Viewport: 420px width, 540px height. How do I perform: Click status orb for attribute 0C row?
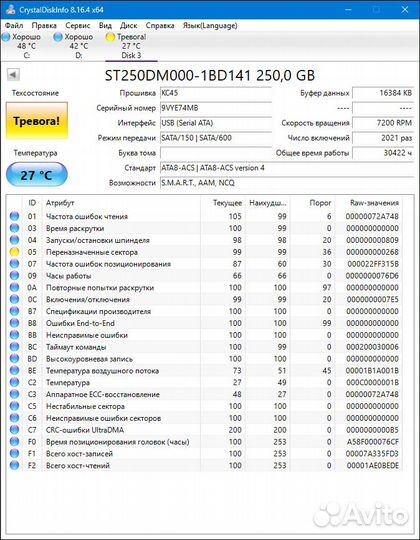point(14,299)
